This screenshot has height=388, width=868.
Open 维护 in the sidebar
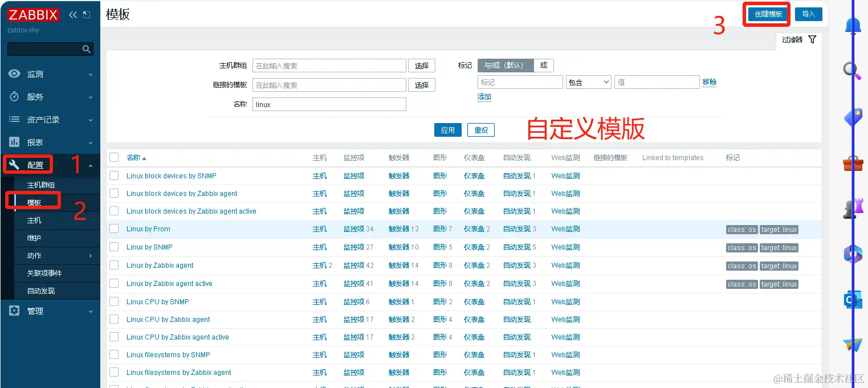pos(34,238)
